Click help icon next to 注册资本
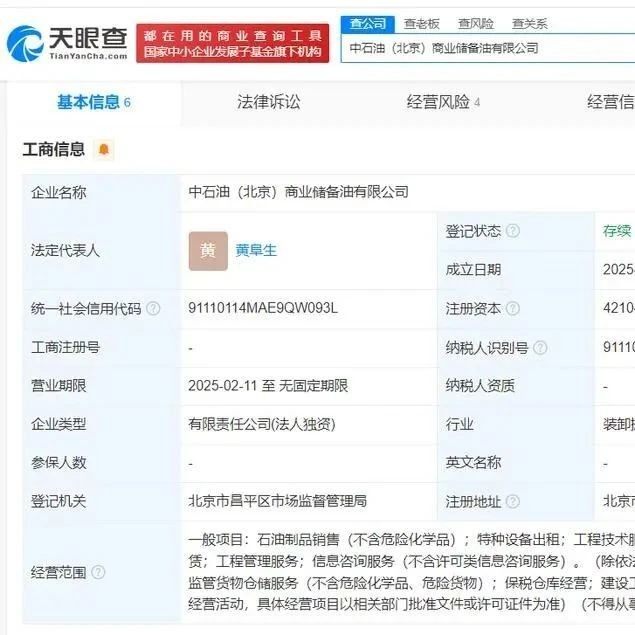This screenshot has height=635, width=635. [513, 309]
